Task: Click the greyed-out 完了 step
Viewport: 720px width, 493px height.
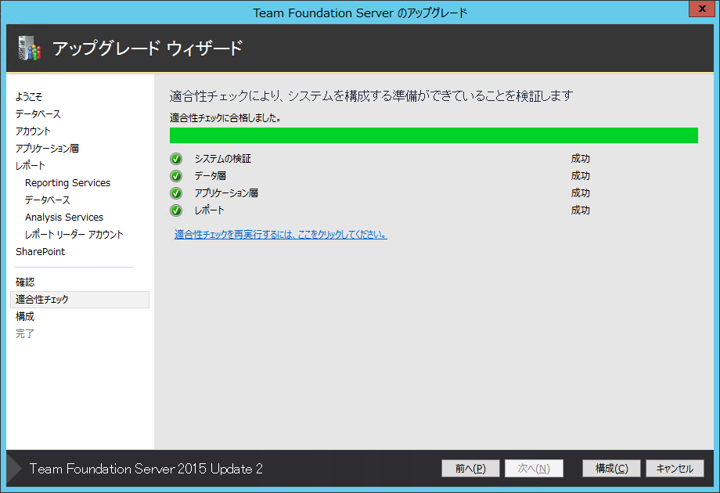Action: click(25, 334)
